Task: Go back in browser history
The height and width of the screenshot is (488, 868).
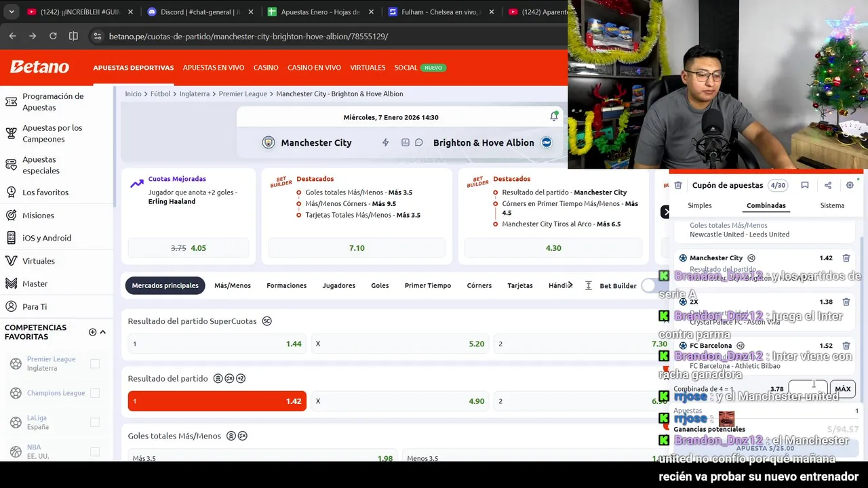Action: pos(12,36)
